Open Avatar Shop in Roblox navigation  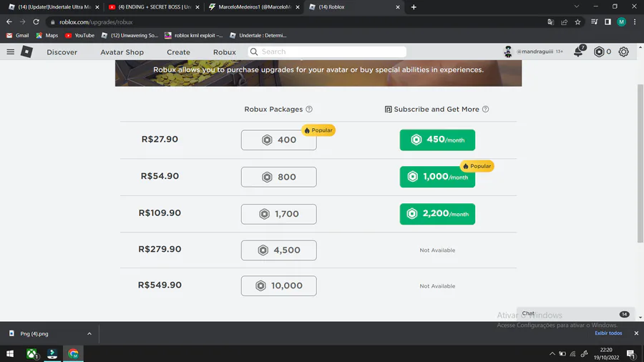122,52
